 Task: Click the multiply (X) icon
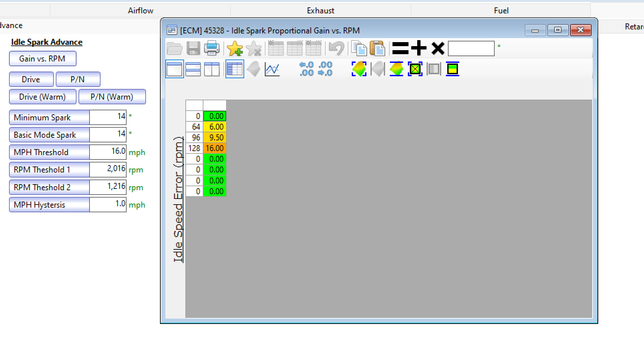coord(438,48)
